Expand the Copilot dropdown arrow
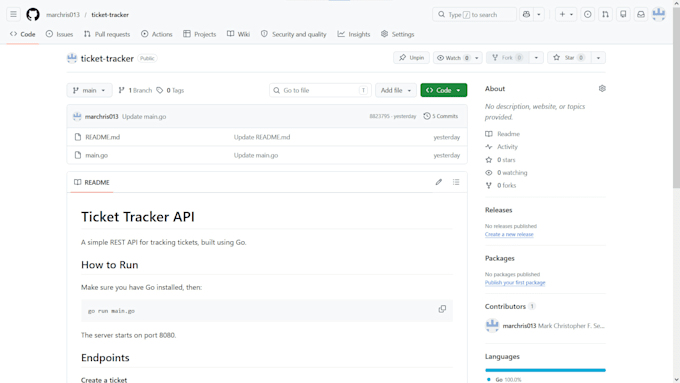 (x=539, y=14)
